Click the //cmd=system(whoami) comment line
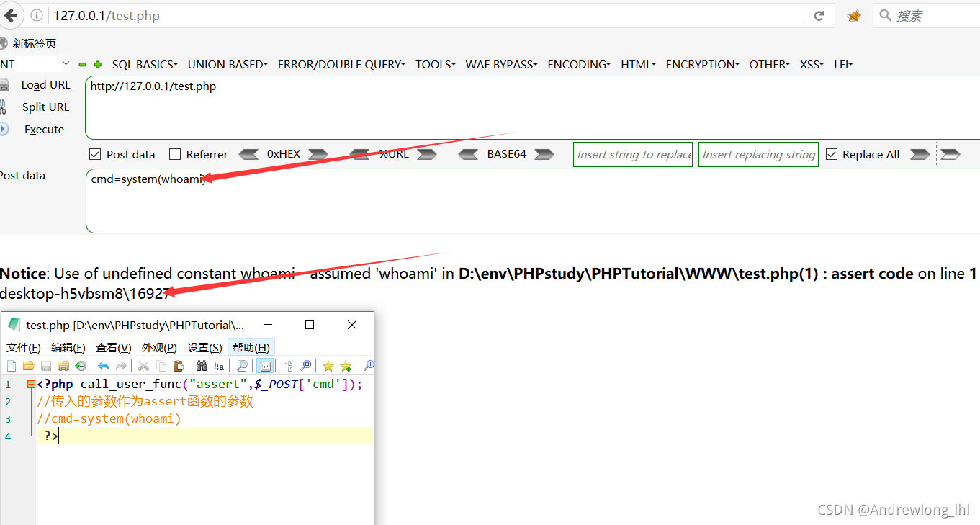The width and height of the screenshot is (980, 525). click(x=109, y=418)
